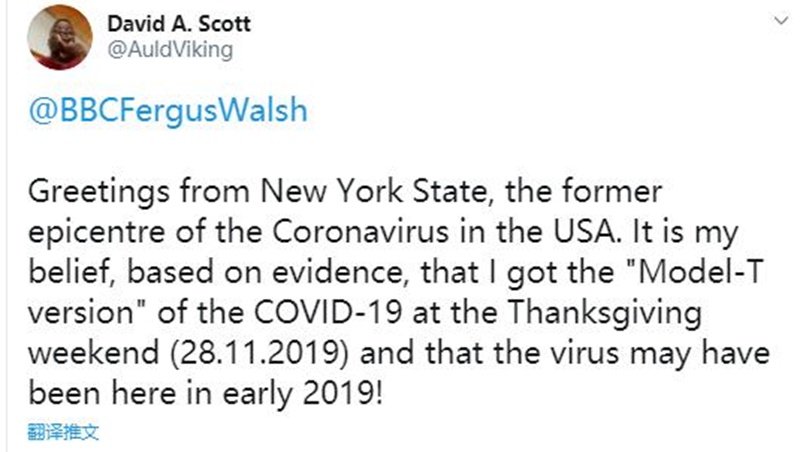Screen dimensions: 800x452
Task: Click the word 'version' in the tweet
Action: pos(81,313)
